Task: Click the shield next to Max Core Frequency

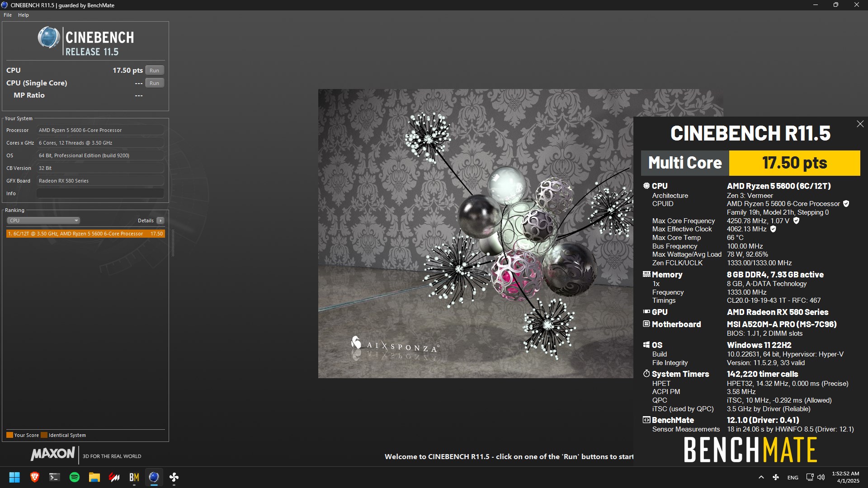Action: click(796, 221)
